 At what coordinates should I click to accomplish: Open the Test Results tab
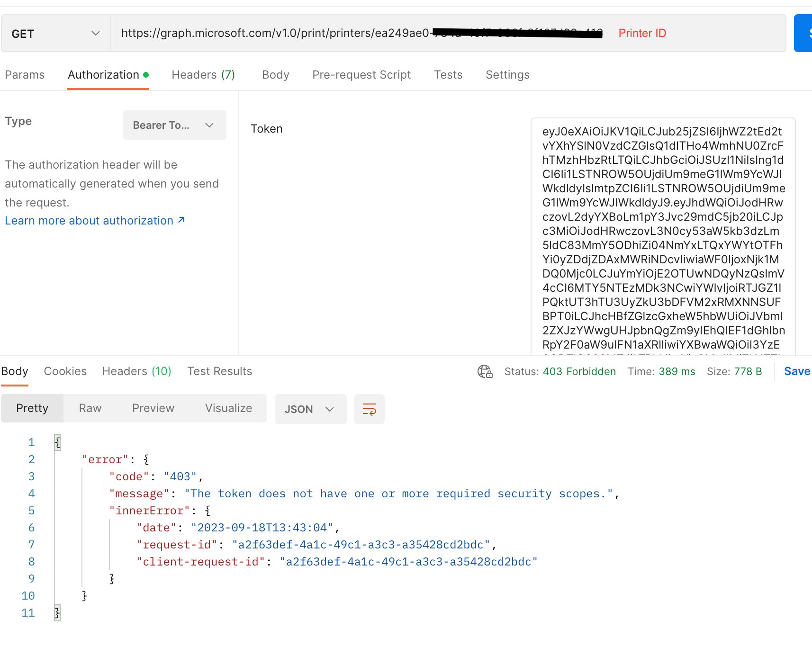point(219,371)
